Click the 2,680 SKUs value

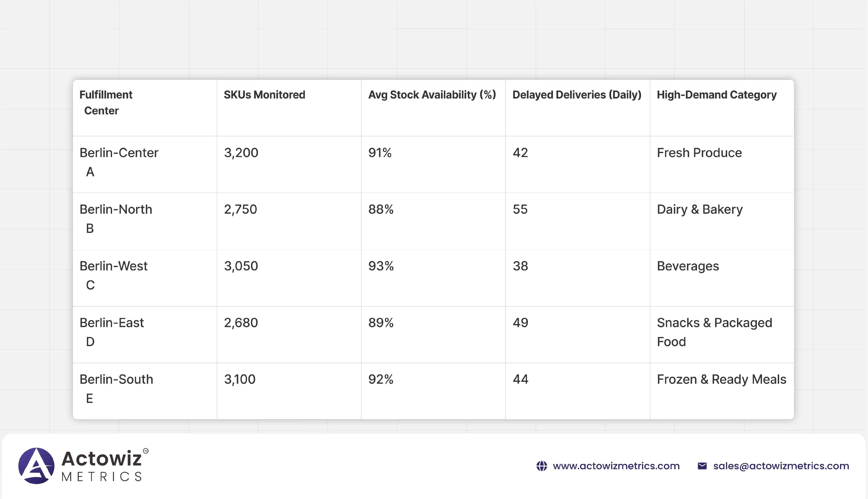click(241, 323)
